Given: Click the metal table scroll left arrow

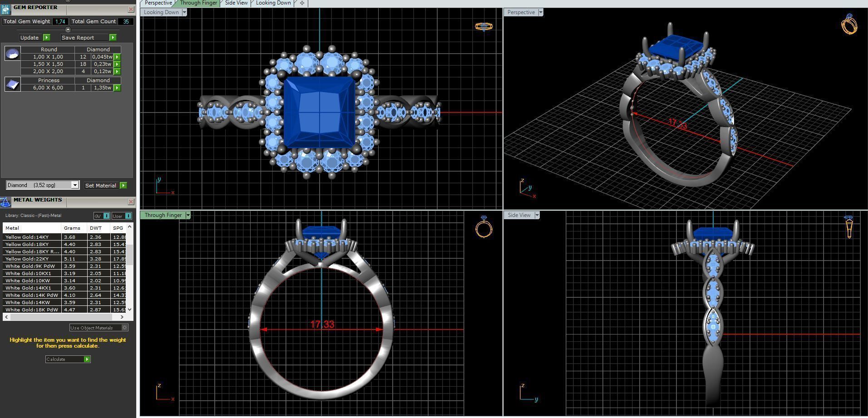Looking at the screenshot, I should [6, 317].
